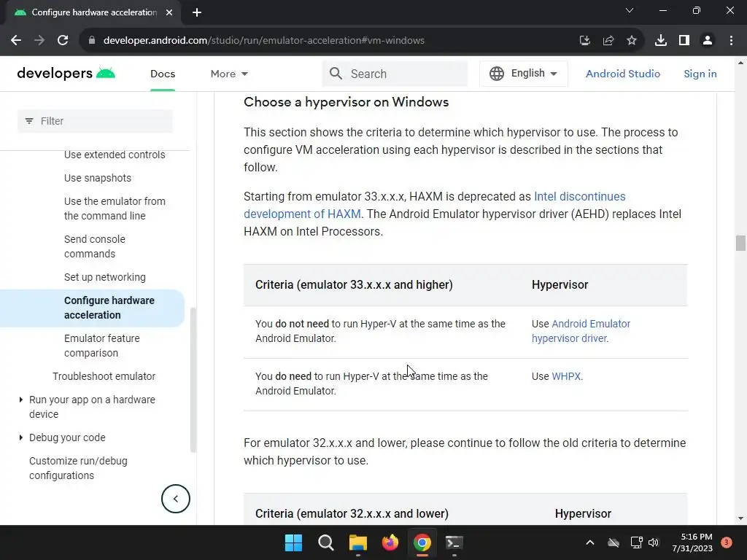Viewport: 747px width, 560px height.
Task: Open the More dropdown menu
Action: [x=229, y=74]
